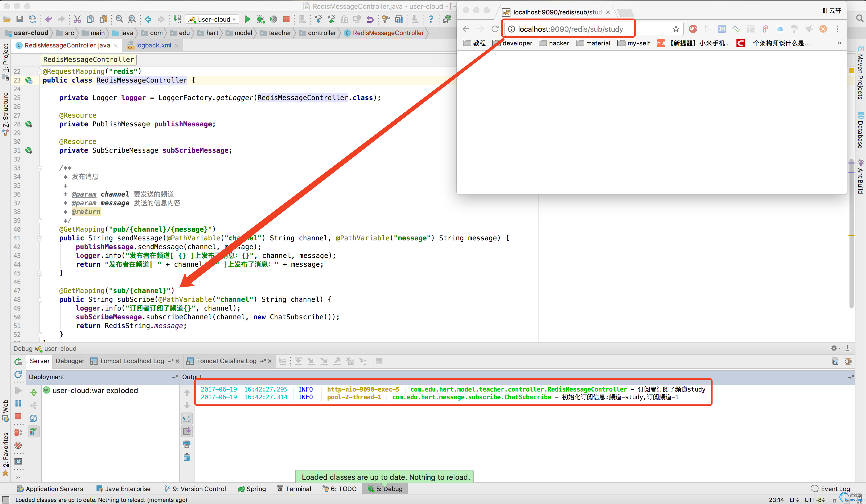Toggle soft-wrap in Output panel

click(x=187, y=418)
